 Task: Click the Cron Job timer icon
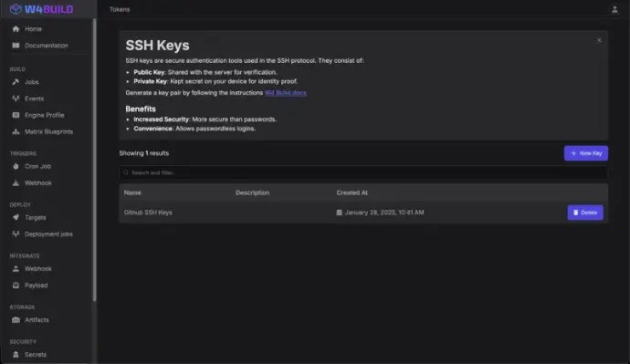click(x=16, y=166)
